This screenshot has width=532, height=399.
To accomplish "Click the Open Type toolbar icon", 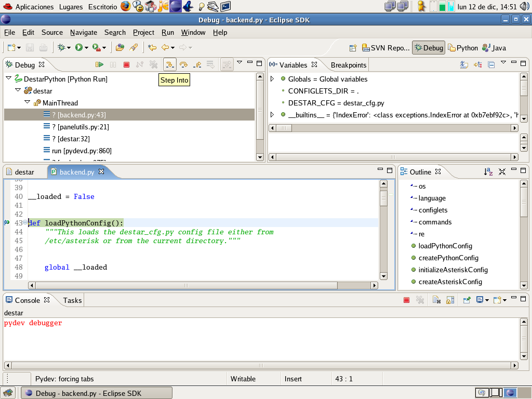I will (120, 47).
